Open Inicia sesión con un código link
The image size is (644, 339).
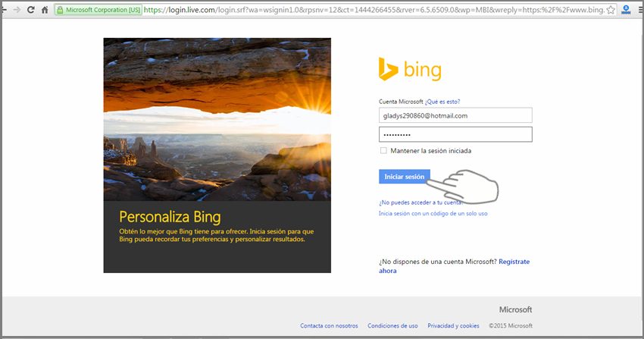433,213
